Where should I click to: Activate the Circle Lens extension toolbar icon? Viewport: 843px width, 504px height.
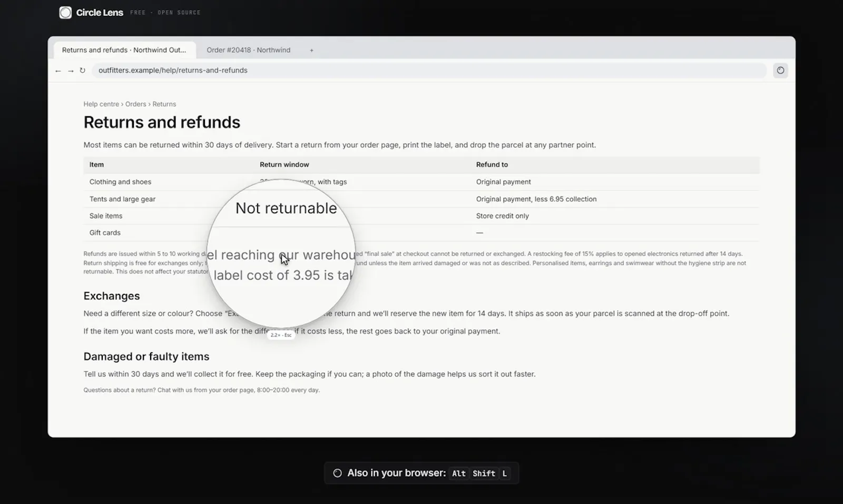point(780,70)
